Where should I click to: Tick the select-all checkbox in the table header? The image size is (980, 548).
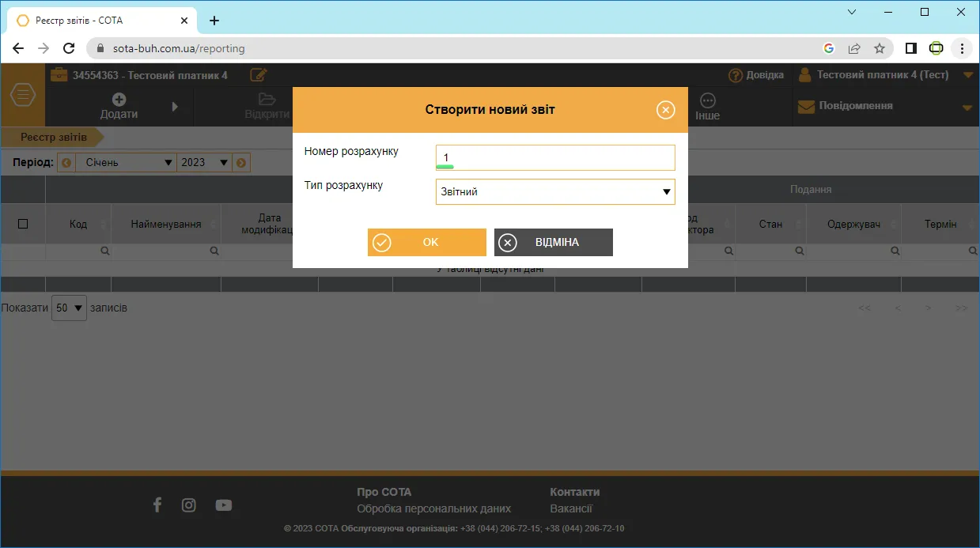(23, 225)
